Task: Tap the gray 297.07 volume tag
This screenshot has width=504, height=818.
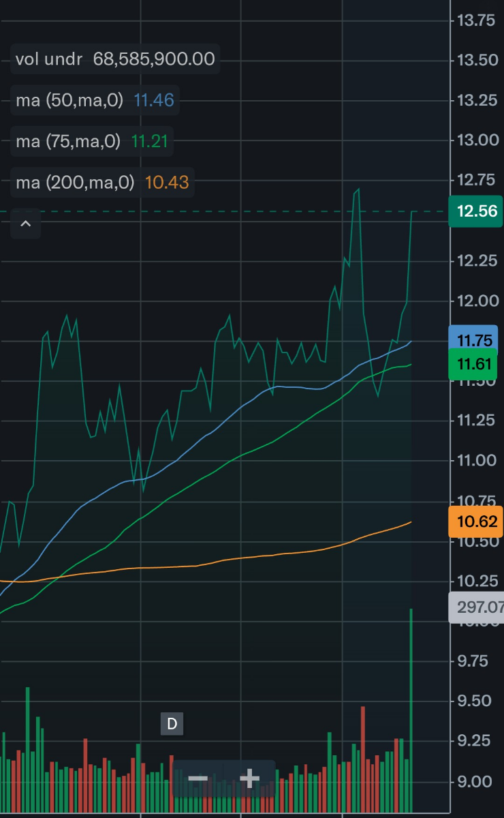Action: point(475,607)
